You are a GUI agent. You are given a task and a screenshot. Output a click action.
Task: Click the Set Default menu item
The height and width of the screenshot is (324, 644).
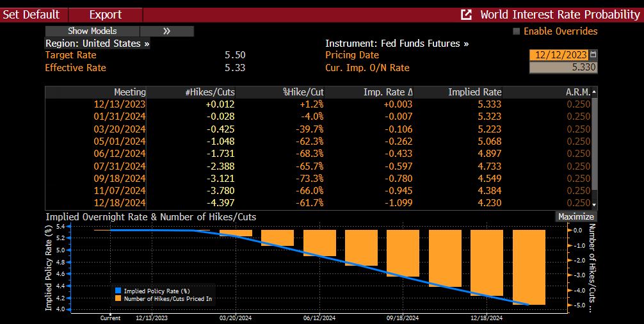pyautogui.click(x=31, y=14)
